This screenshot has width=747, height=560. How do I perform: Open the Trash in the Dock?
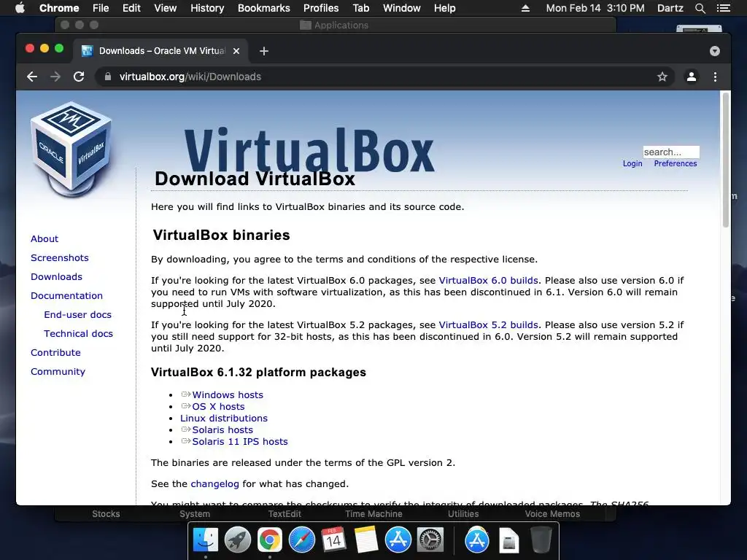click(541, 540)
